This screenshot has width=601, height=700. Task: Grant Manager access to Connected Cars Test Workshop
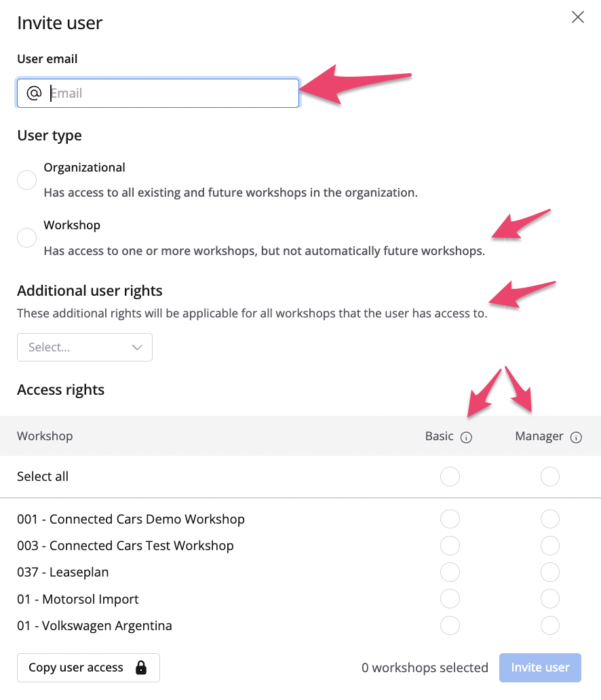coord(550,545)
